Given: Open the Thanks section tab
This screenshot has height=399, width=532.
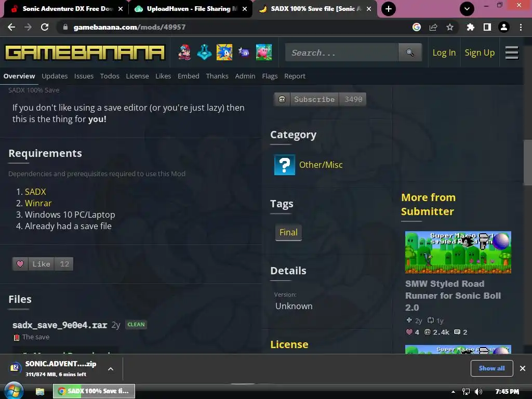Looking at the screenshot, I should (217, 76).
